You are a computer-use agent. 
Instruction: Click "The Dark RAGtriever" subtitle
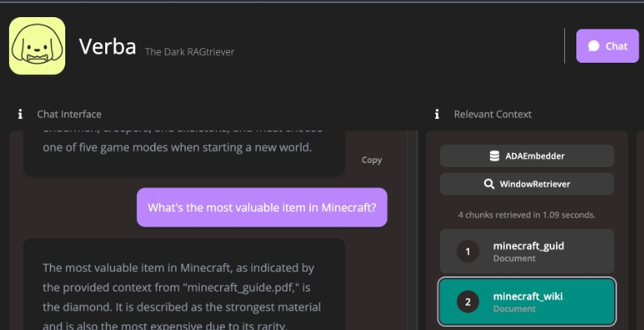(189, 51)
